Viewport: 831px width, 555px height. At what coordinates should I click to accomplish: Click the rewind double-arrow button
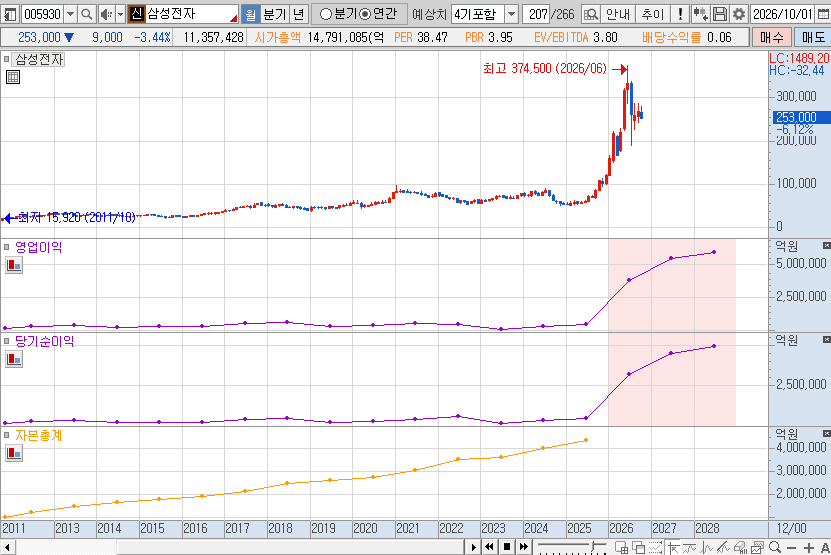(490, 547)
